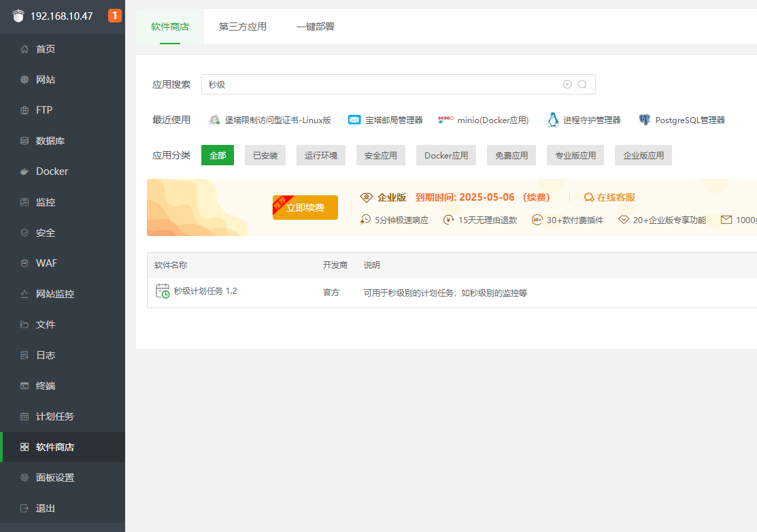Viewport: 757px width, 532px height.
Task: Click the orange notification badge 1
Action: (114, 16)
